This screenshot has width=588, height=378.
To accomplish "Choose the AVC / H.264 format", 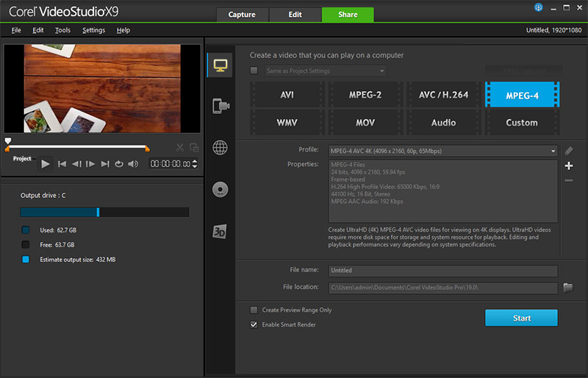I will 444,95.
